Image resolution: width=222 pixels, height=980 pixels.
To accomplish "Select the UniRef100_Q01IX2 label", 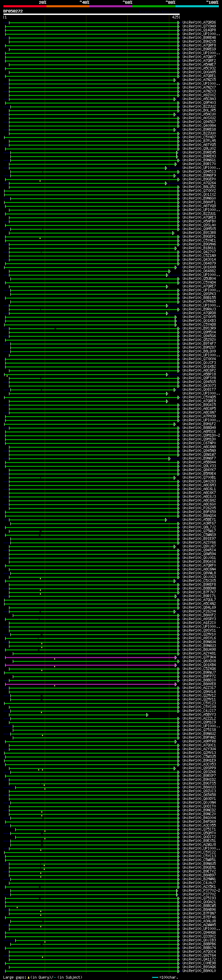I will pyautogui.click(x=199, y=194).
